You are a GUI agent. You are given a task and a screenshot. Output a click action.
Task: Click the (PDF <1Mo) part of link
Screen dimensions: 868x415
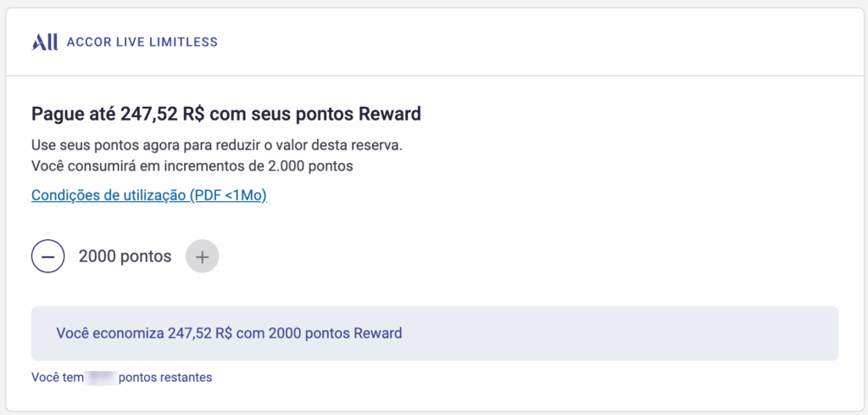point(228,195)
